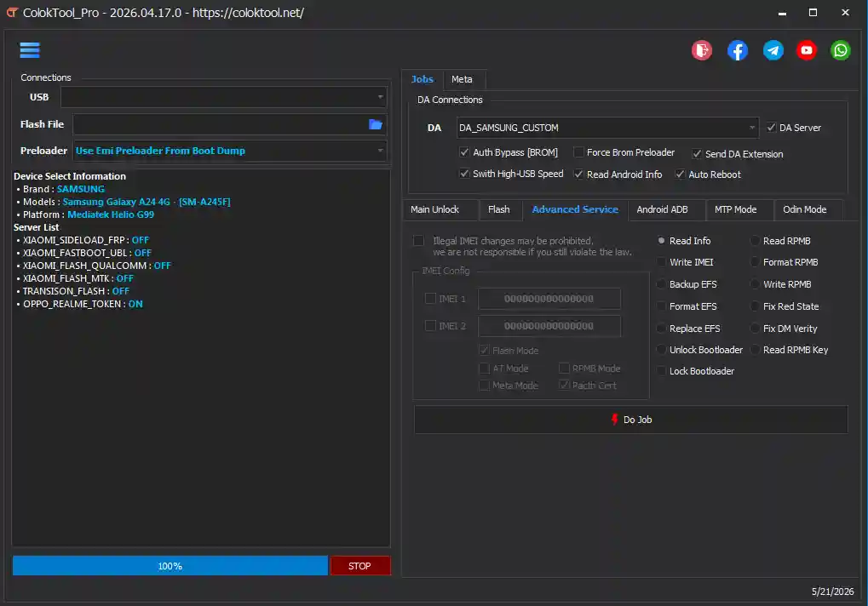Click XIAOMI_SIDELOAD_FRP server entry

tap(86, 240)
